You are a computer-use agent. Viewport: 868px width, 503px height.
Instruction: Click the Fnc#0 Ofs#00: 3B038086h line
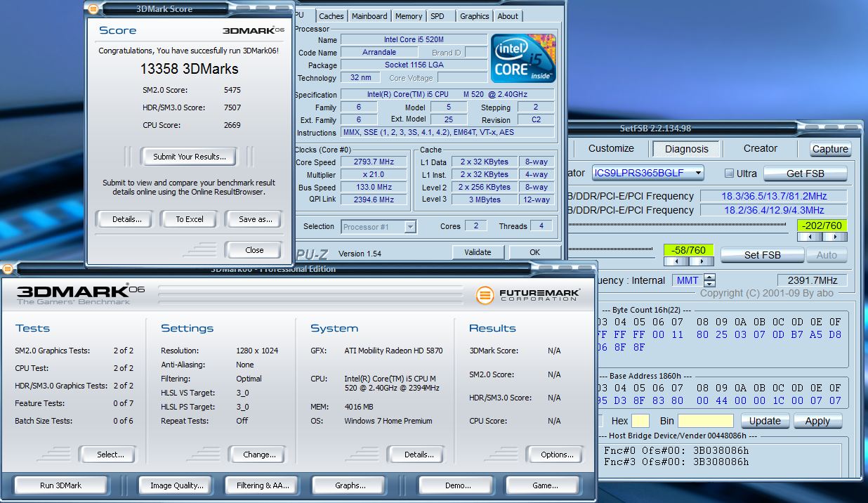coord(676,450)
